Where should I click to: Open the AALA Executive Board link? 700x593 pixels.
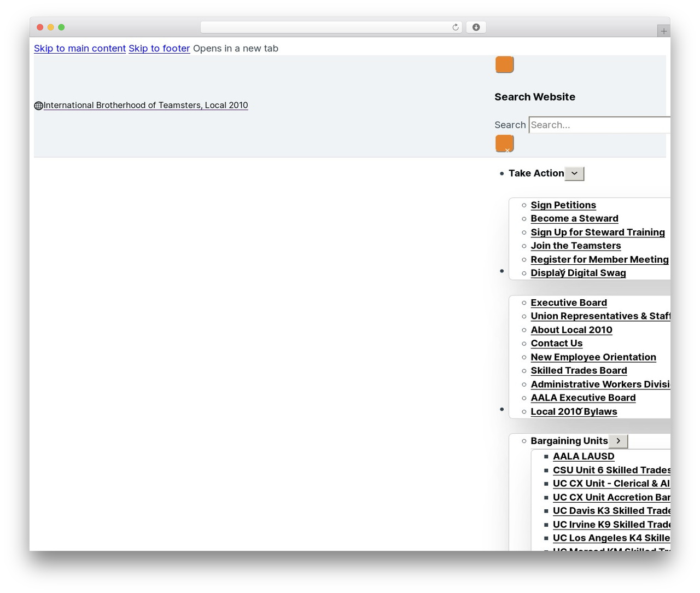pos(583,398)
